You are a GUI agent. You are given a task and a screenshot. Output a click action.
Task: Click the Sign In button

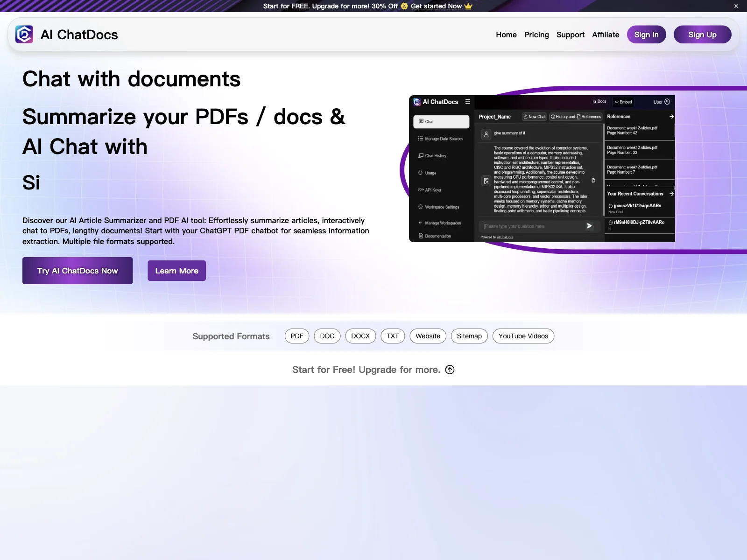point(647,35)
